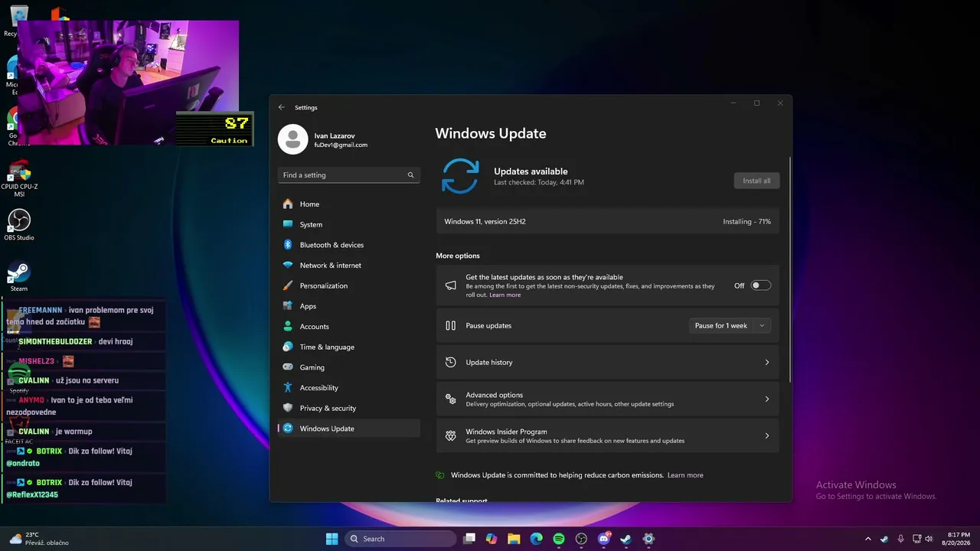Viewport: 980px width, 551px height.
Task: Go back using the Settings back arrow
Action: point(282,107)
